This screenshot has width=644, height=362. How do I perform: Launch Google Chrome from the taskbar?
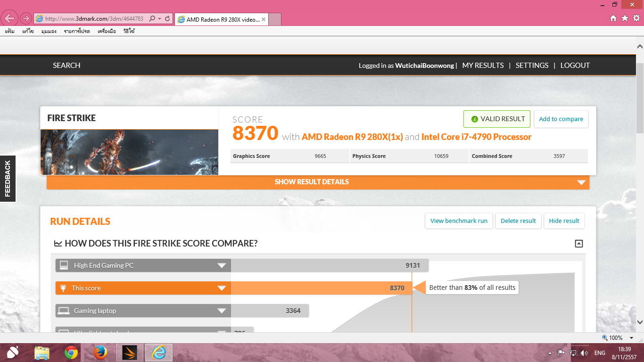[x=71, y=353]
